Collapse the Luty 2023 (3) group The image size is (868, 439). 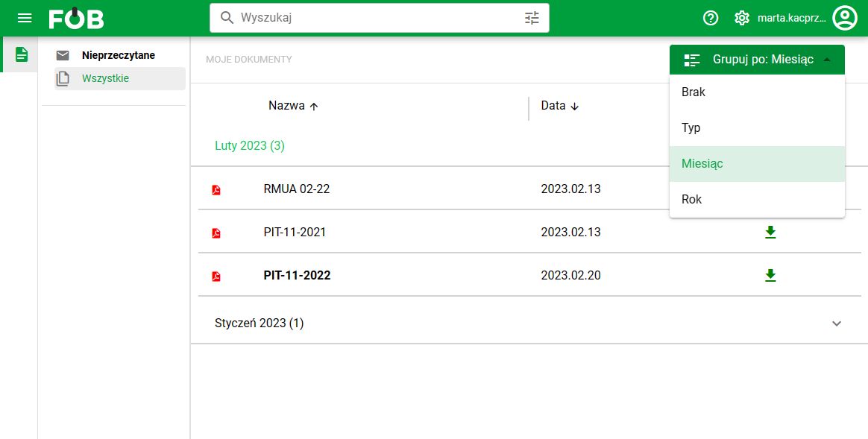[x=250, y=145]
